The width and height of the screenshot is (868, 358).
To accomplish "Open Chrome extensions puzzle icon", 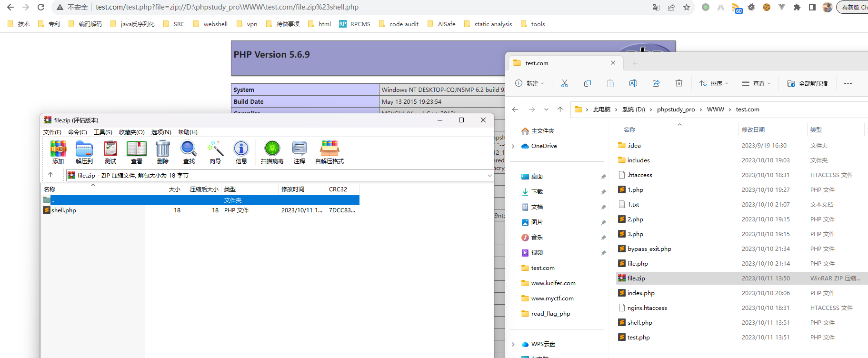I will point(797,7).
